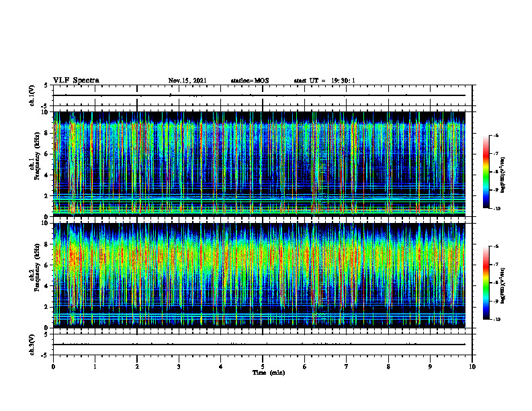Click the time axis tick label "10"
The height and width of the screenshot is (411, 532).
click(x=472, y=367)
